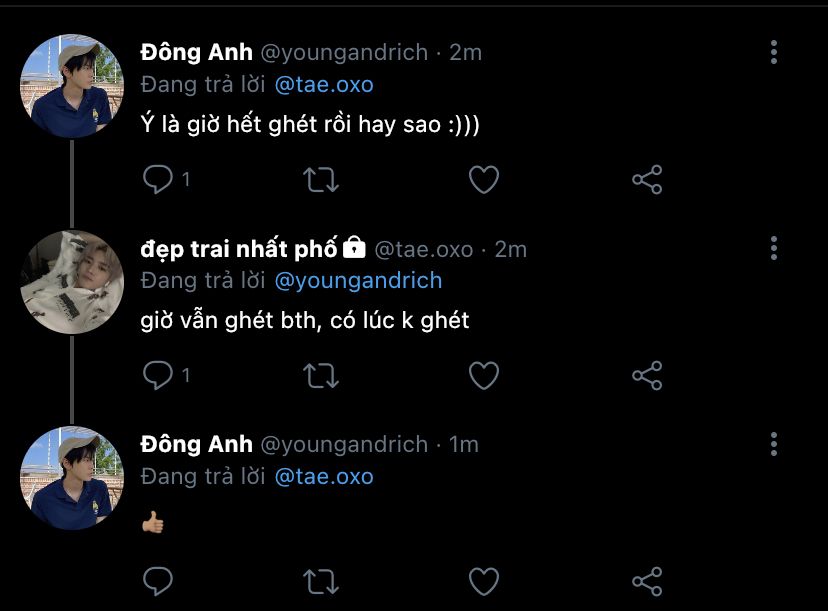Share Đông Anh's first tweet
Viewport: 828px width, 611px height.
pos(647,180)
